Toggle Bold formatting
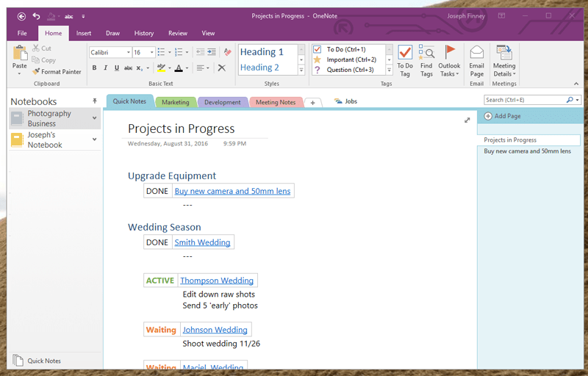 (95, 68)
